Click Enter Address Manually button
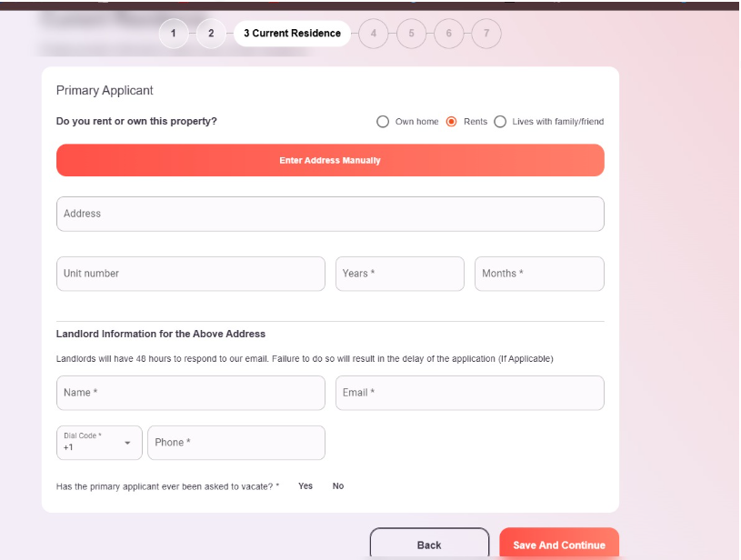This screenshot has height=560, width=741. pyautogui.click(x=330, y=160)
